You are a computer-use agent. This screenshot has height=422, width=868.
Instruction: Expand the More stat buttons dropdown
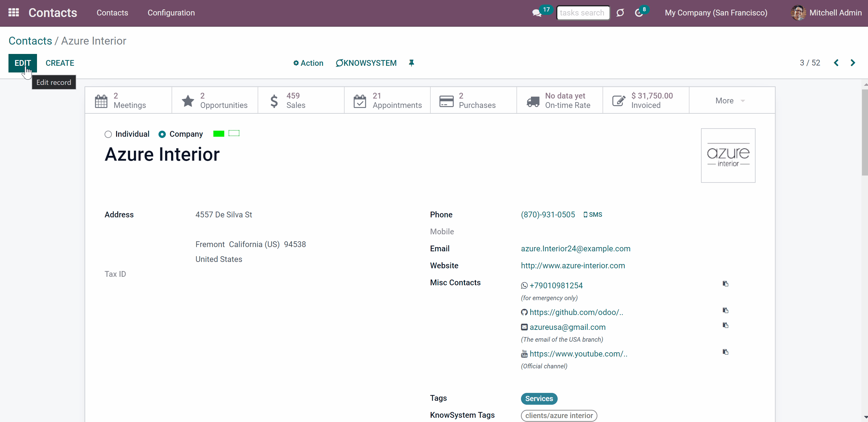click(x=732, y=101)
